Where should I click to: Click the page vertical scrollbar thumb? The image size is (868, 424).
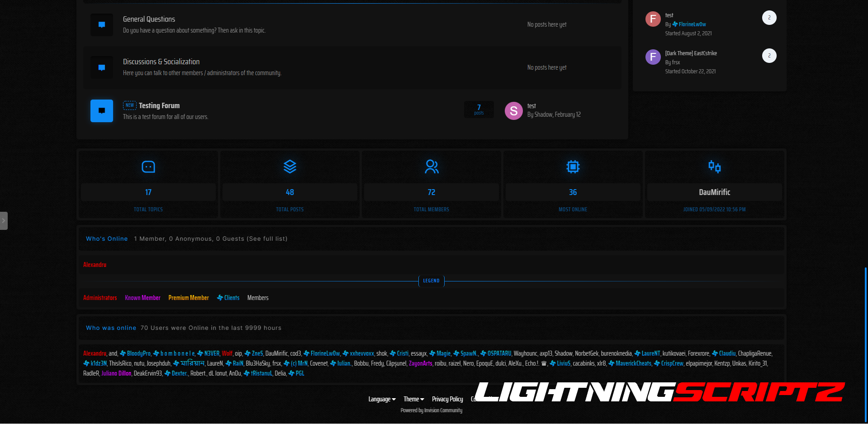[866, 344]
